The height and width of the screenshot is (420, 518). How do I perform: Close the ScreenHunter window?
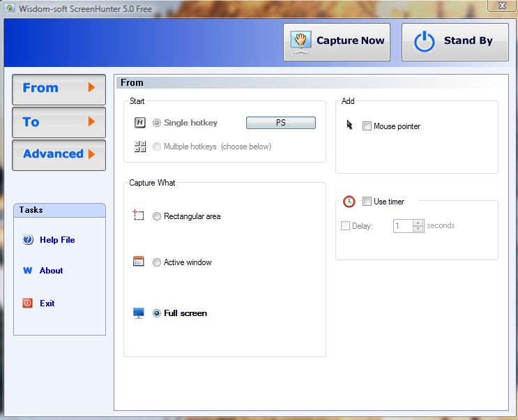pos(502,6)
